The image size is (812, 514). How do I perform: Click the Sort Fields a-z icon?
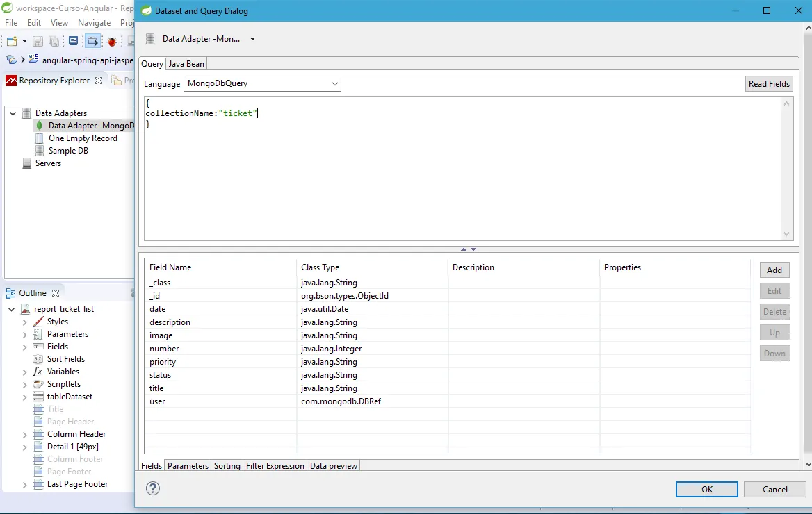38,359
